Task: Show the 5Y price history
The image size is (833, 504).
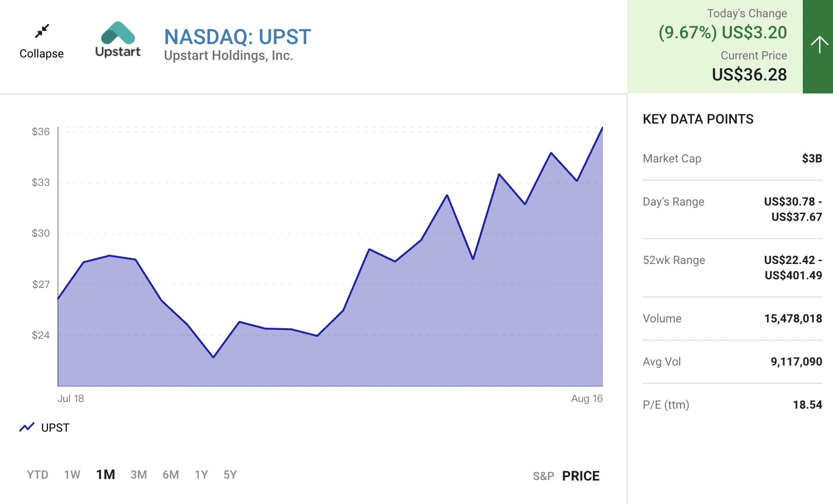Action: [230, 475]
